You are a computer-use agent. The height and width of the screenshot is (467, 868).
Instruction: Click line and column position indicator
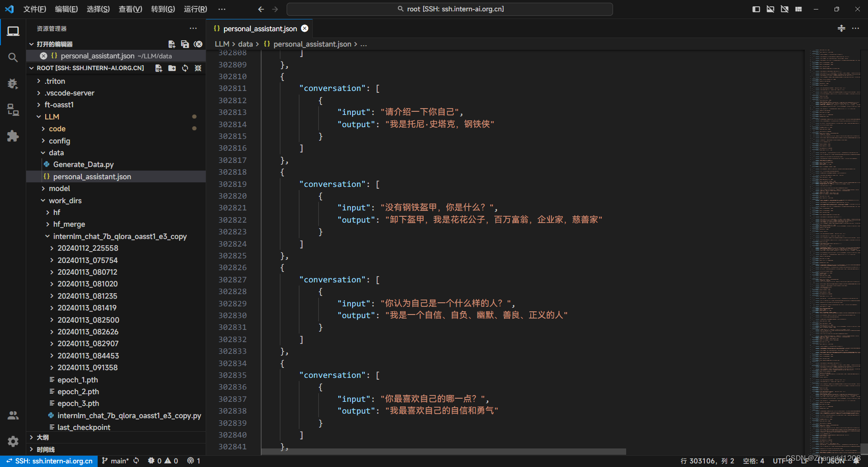tap(707, 461)
